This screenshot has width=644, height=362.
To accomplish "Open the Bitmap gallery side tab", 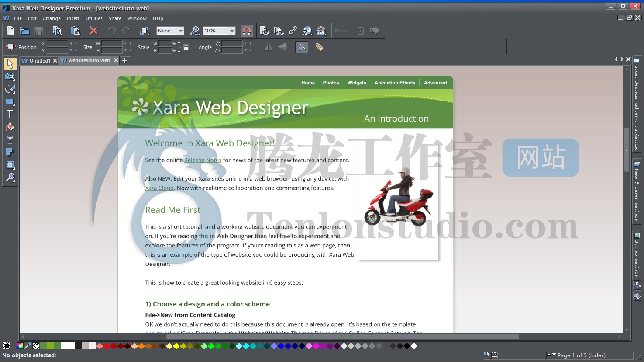I will (x=637, y=255).
